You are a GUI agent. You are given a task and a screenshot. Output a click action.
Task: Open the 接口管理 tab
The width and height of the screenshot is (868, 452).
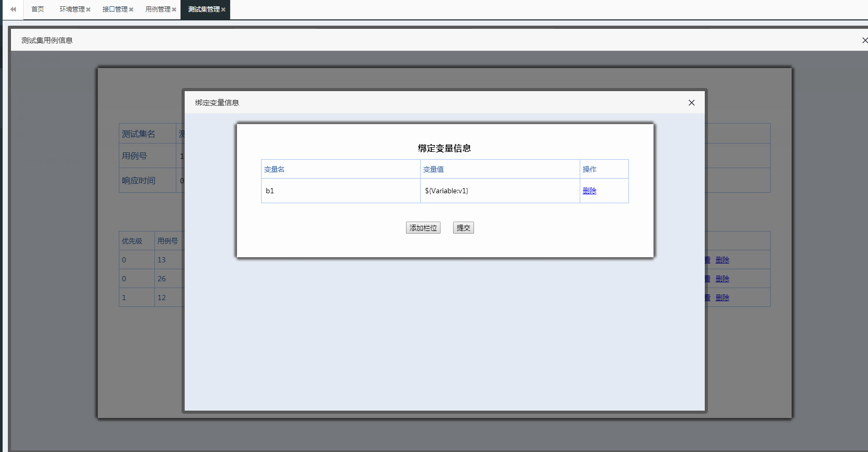pyautogui.click(x=115, y=9)
